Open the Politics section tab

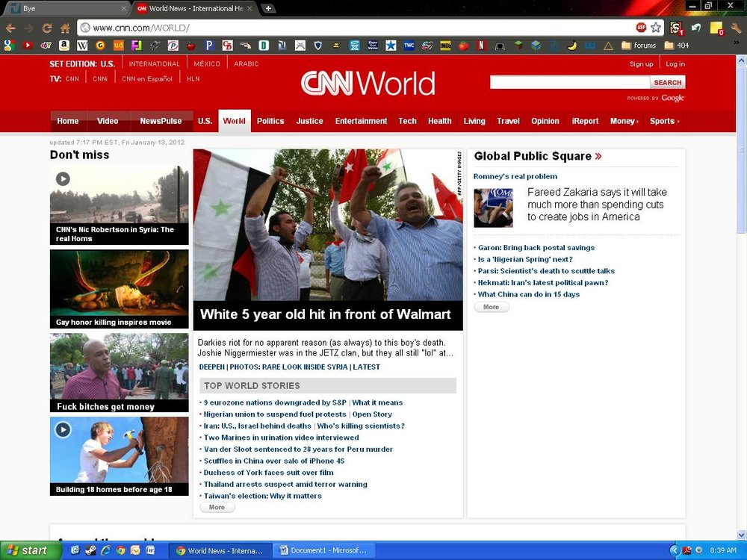pos(270,121)
